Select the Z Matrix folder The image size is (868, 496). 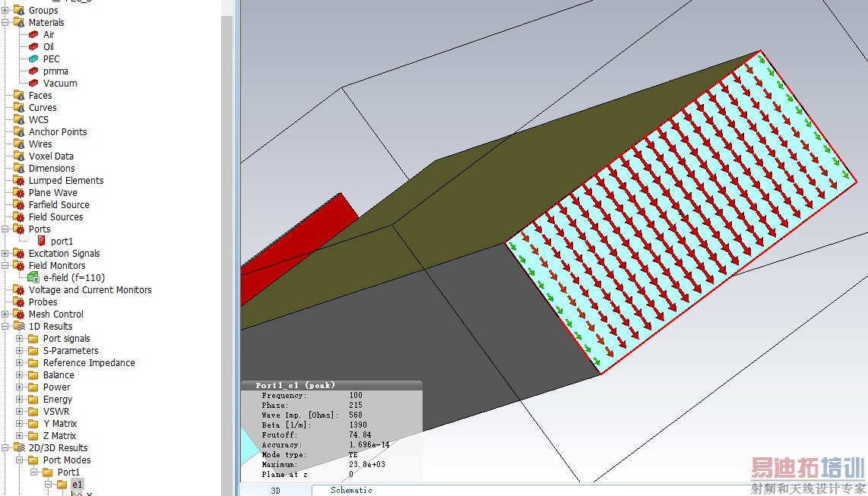click(60, 436)
